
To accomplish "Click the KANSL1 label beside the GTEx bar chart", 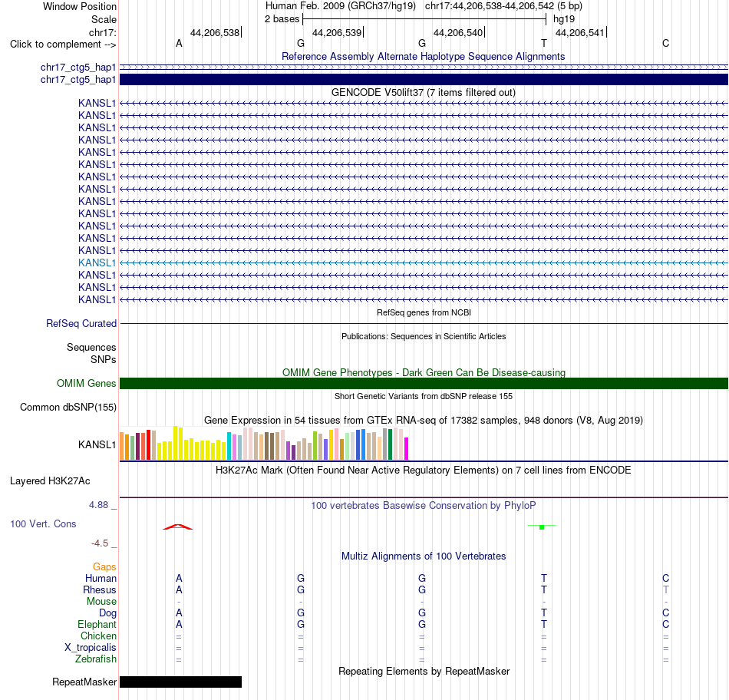I will (x=97, y=444).
